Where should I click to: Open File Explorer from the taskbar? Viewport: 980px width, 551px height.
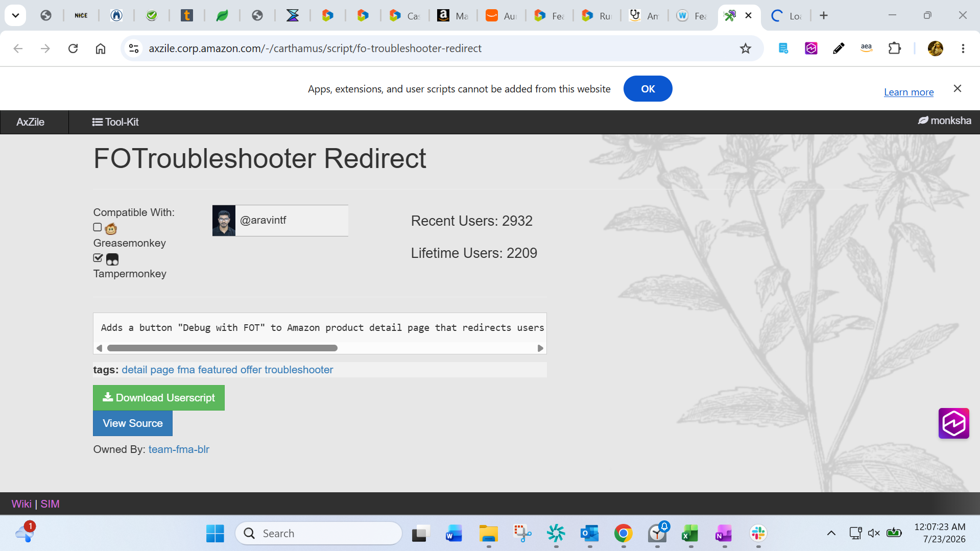pyautogui.click(x=489, y=534)
